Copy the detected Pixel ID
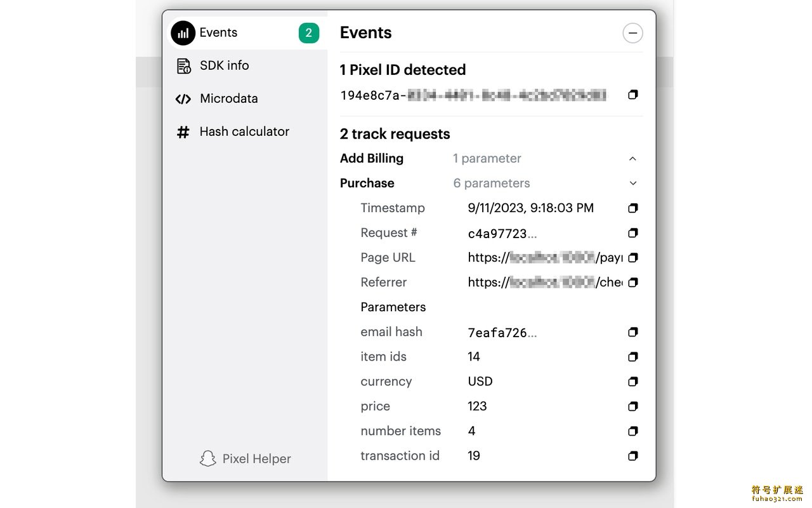This screenshot has width=812, height=508. click(632, 95)
